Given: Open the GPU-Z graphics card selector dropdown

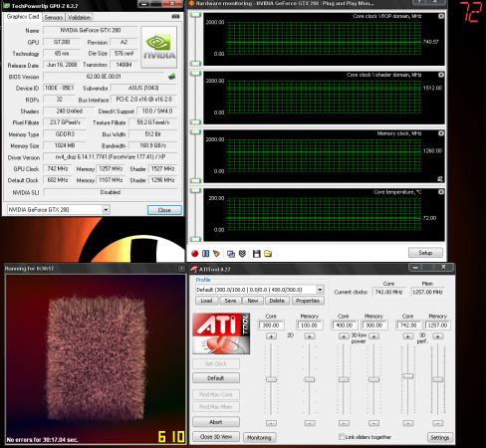Looking at the screenshot, I should [x=106, y=210].
